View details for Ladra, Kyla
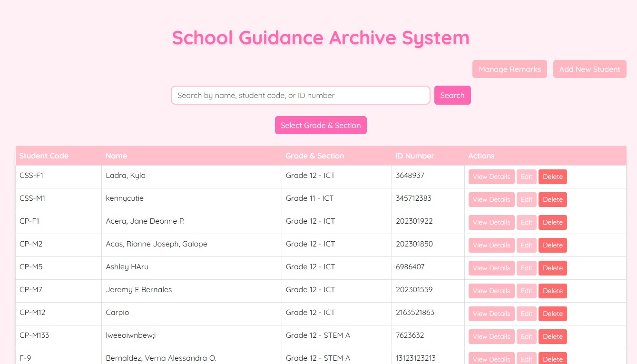637x364 pixels. [x=491, y=177]
